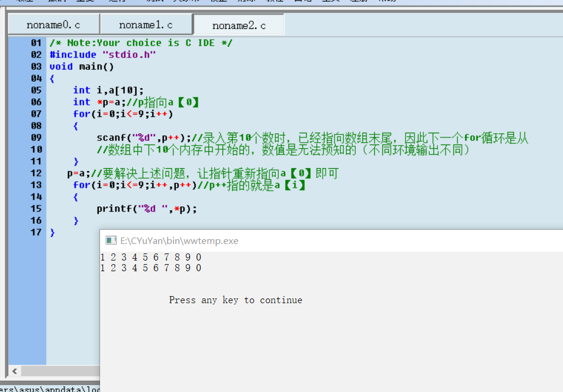
Task: Click the scanf("%d",p++) statement
Action: [x=144, y=137]
